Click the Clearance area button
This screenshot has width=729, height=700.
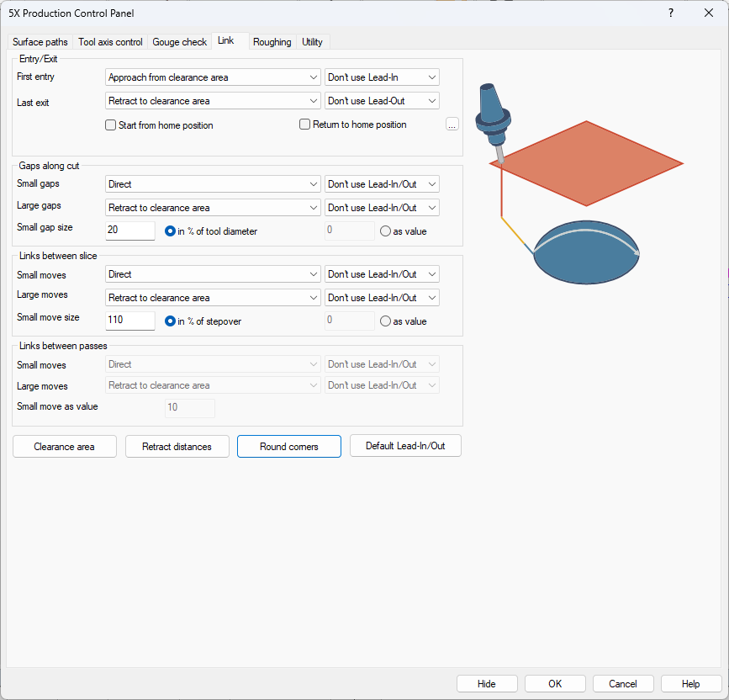pos(65,447)
